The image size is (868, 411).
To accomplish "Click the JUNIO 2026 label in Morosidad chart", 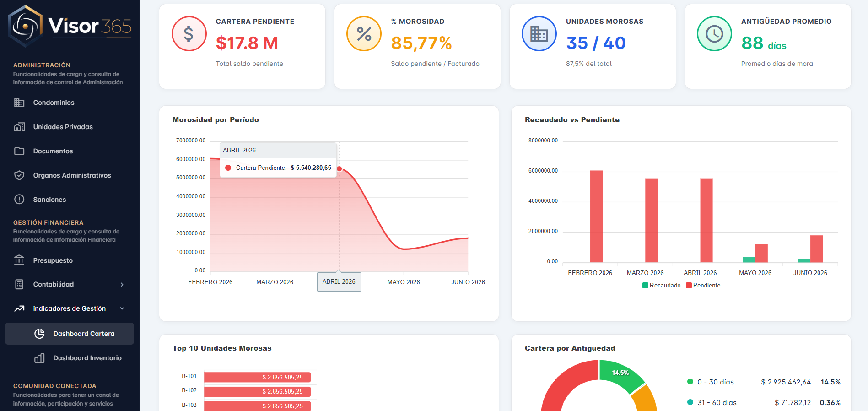I will coord(468,282).
